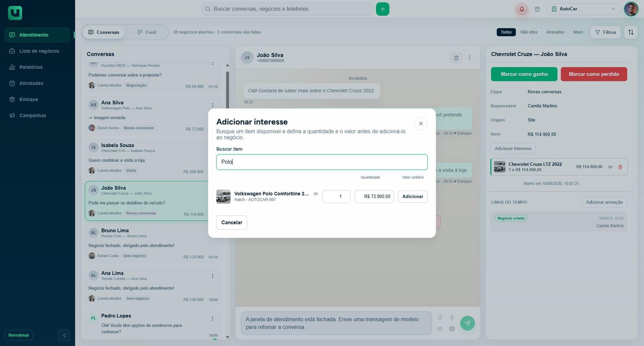Collapse the sidebar with the chevron

pos(64,335)
